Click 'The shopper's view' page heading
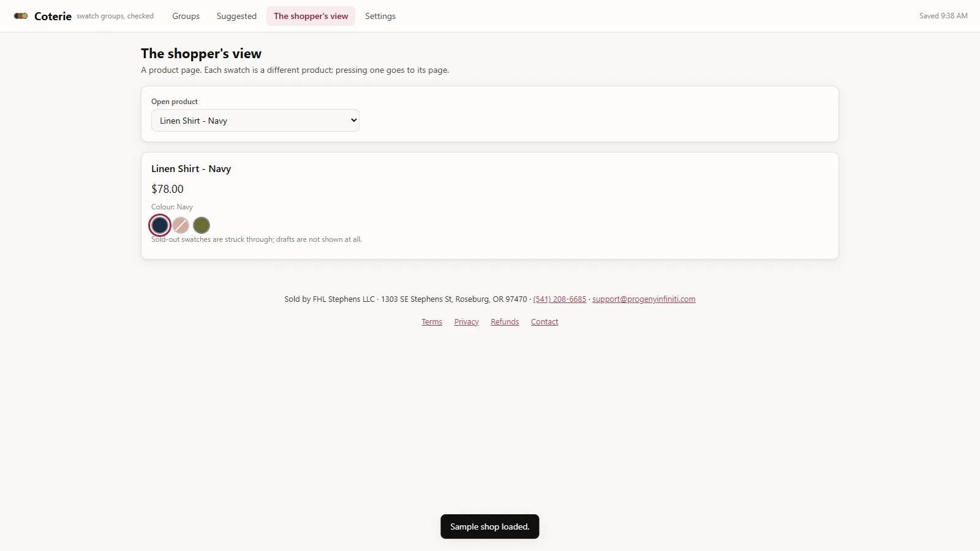Viewport: 980px width, 551px height. [201, 54]
